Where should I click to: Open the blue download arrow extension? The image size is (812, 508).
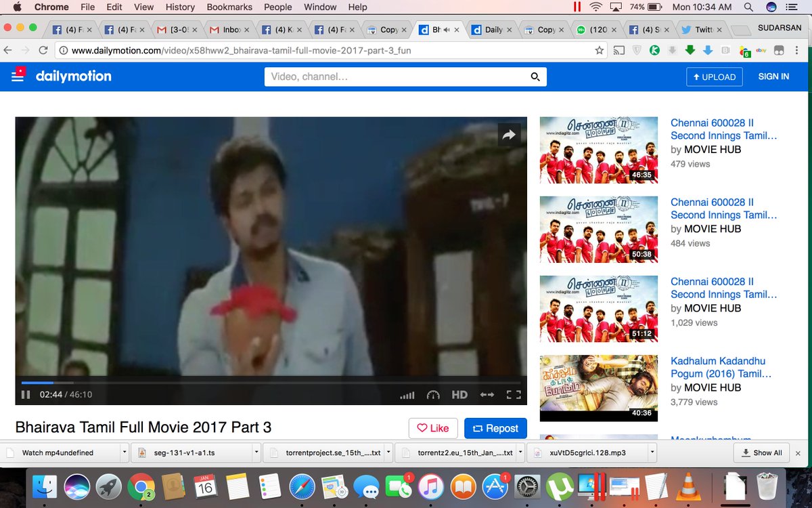(707, 50)
